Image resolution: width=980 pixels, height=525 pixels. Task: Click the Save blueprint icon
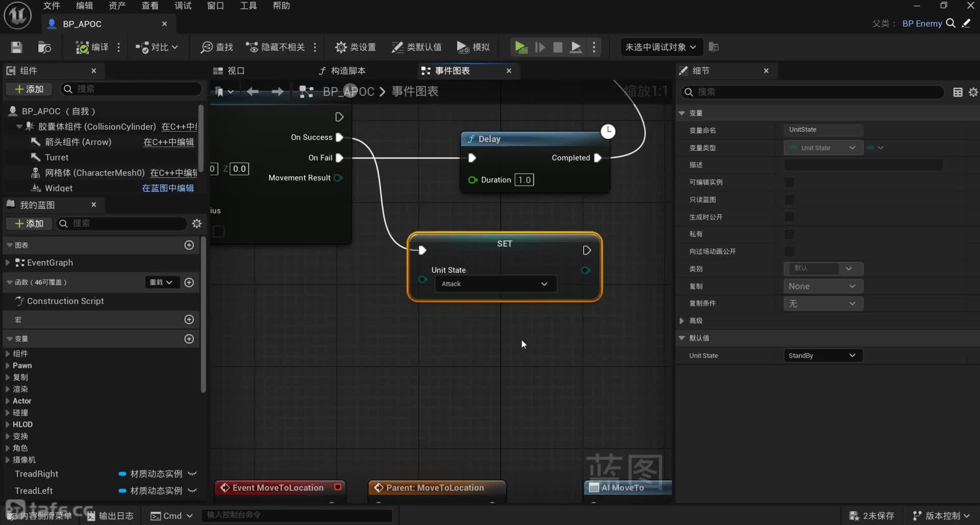(x=16, y=47)
